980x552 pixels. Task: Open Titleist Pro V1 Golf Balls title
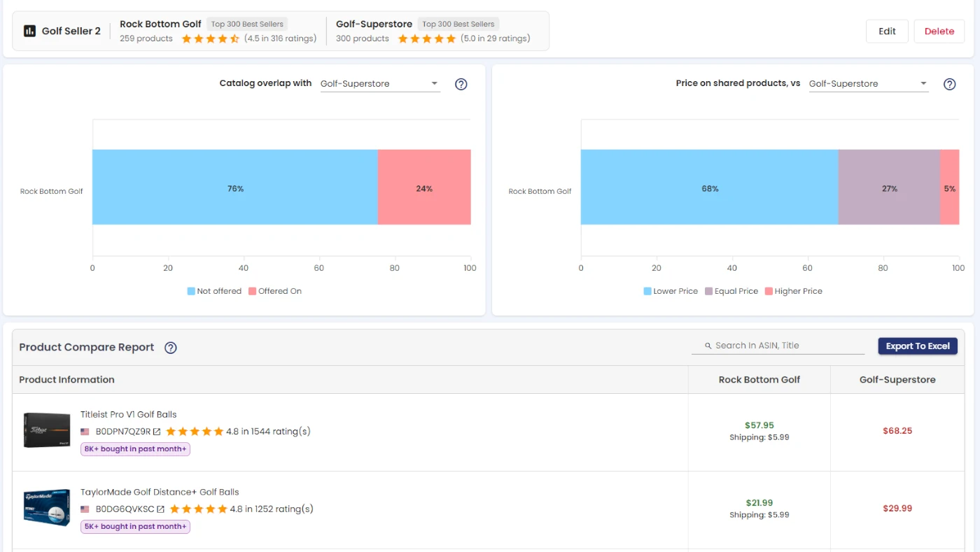[x=129, y=415]
